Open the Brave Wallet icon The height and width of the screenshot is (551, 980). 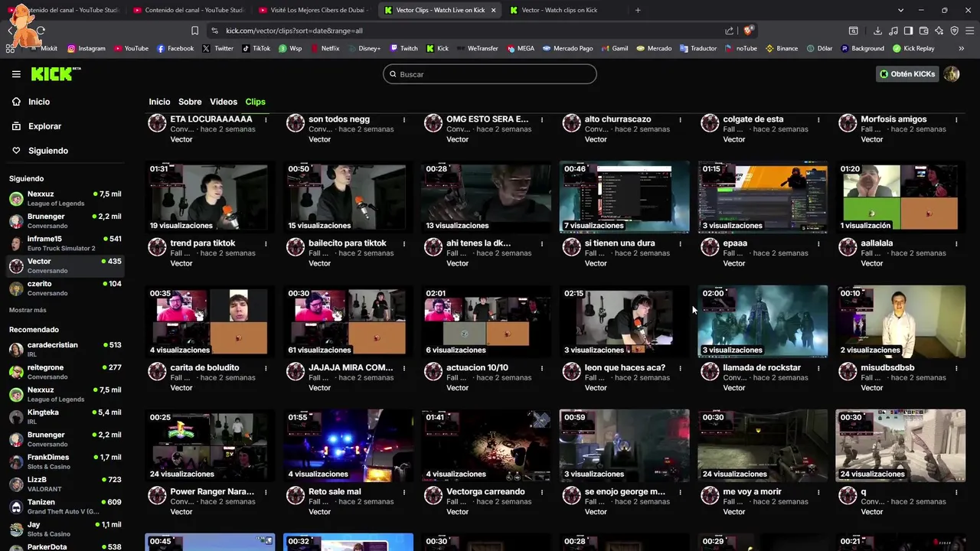924,31
